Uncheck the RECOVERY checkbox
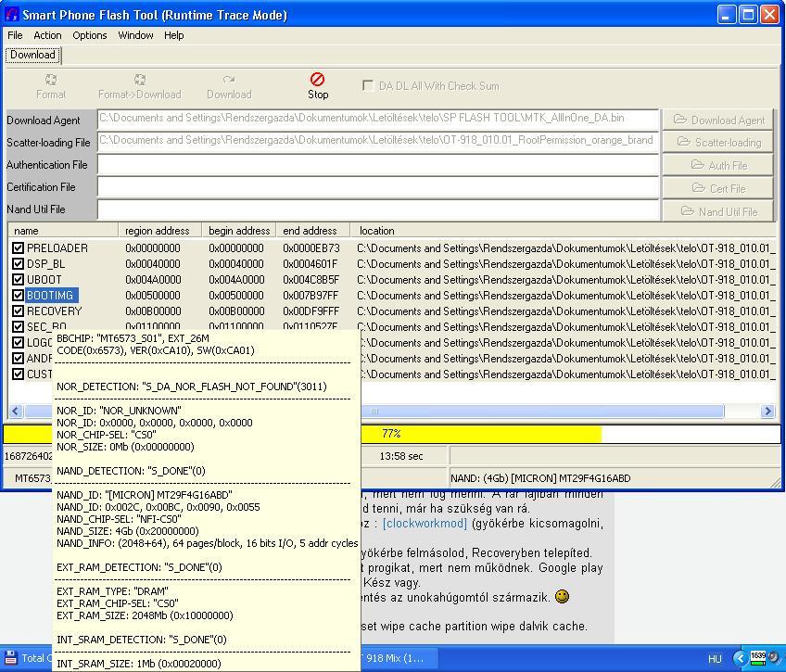Viewport: 786px width, 672px height. (18, 311)
